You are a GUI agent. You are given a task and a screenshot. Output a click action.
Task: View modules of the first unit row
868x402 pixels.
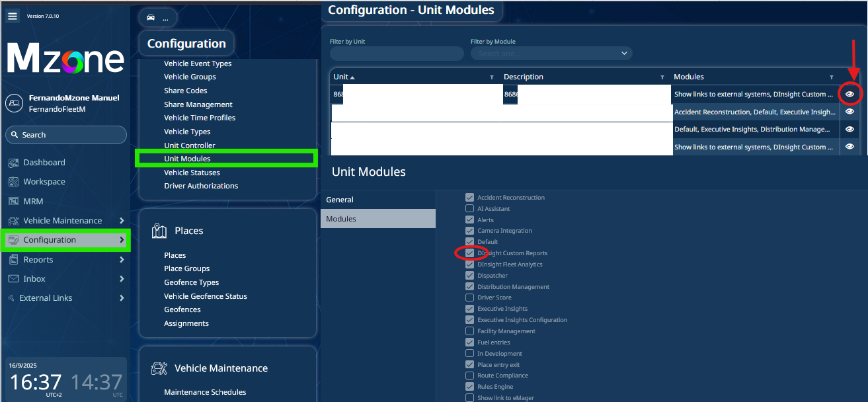(x=850, y=95)
